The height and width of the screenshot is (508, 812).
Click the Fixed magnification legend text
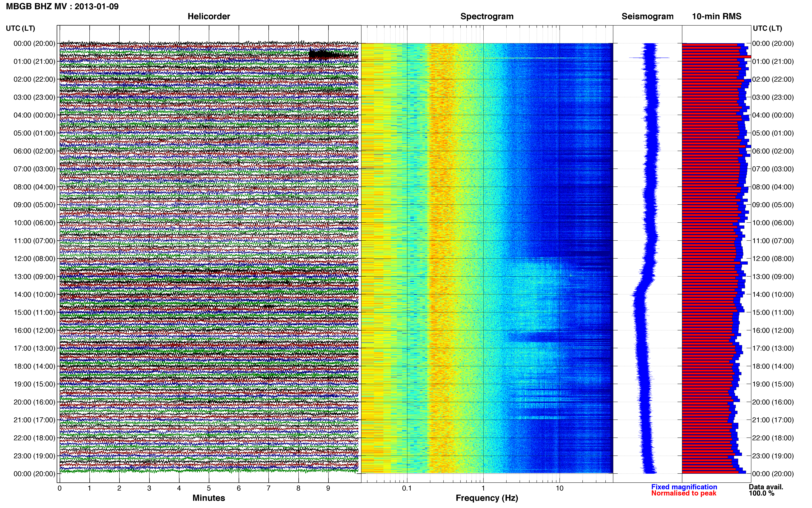coord(684,487)
